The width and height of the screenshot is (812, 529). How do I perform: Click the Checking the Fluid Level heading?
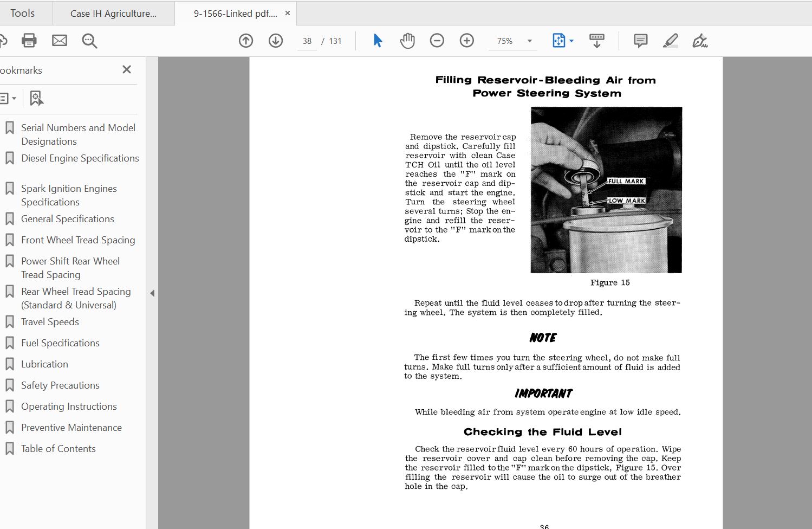(542, 432)
